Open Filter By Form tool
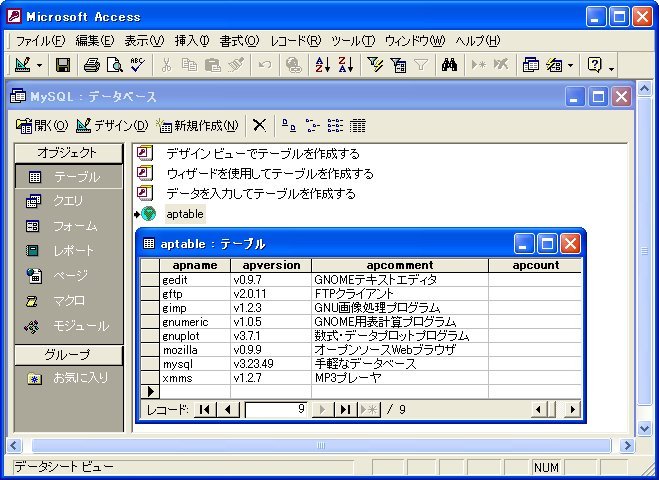This screenshot has width=659, height=480. point(398,65)
